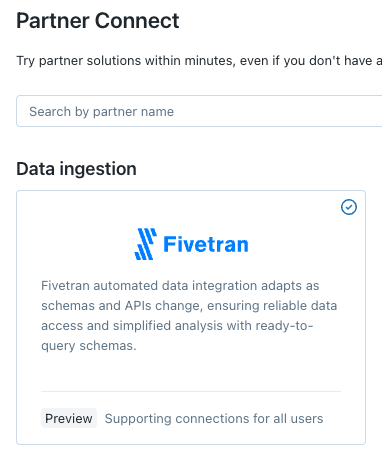Click the schemas and APIs change line
Viewport: 382px width, 457px height.
pos(189,306)
